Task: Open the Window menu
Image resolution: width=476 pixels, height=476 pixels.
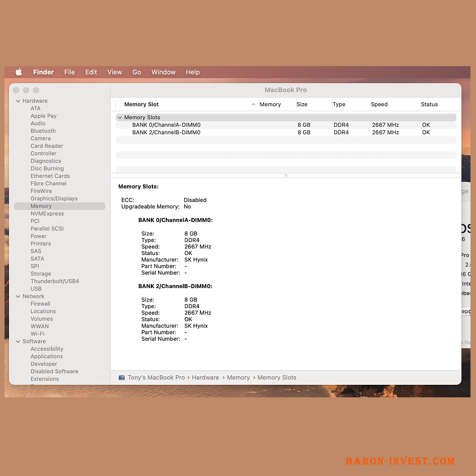Action: [x=163, y=72]
